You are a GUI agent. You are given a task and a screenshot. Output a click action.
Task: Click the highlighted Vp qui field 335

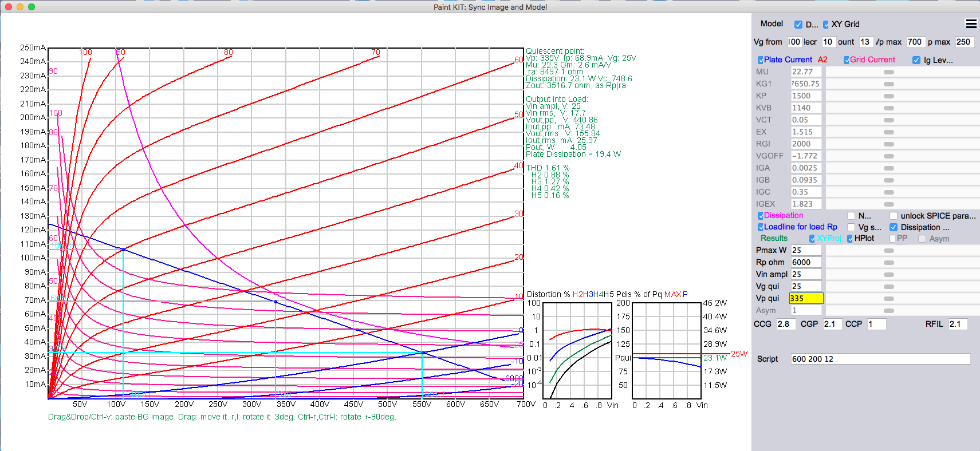pos(806,298)
